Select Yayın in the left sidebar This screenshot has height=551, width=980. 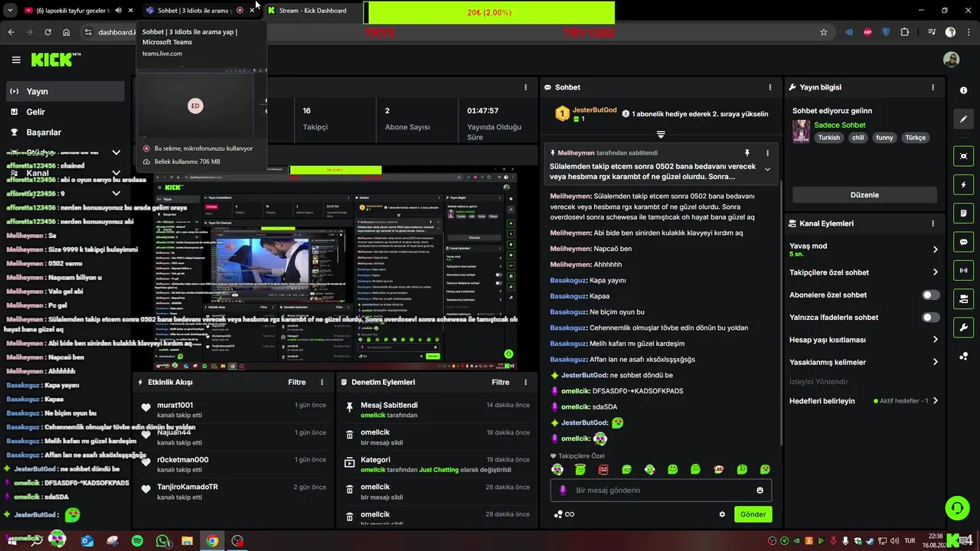tap(64, 91)
